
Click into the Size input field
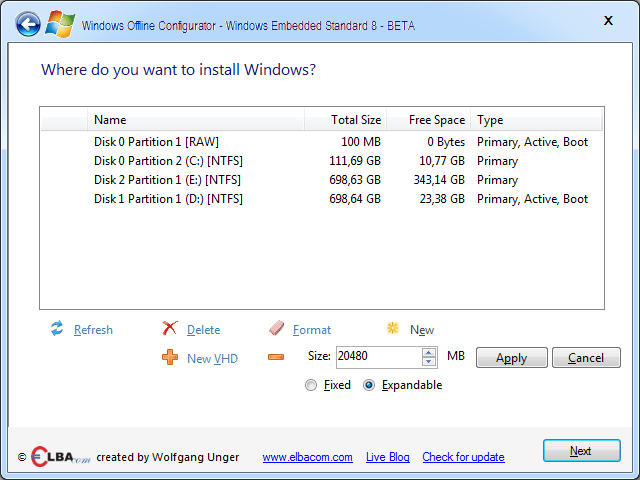379,357
